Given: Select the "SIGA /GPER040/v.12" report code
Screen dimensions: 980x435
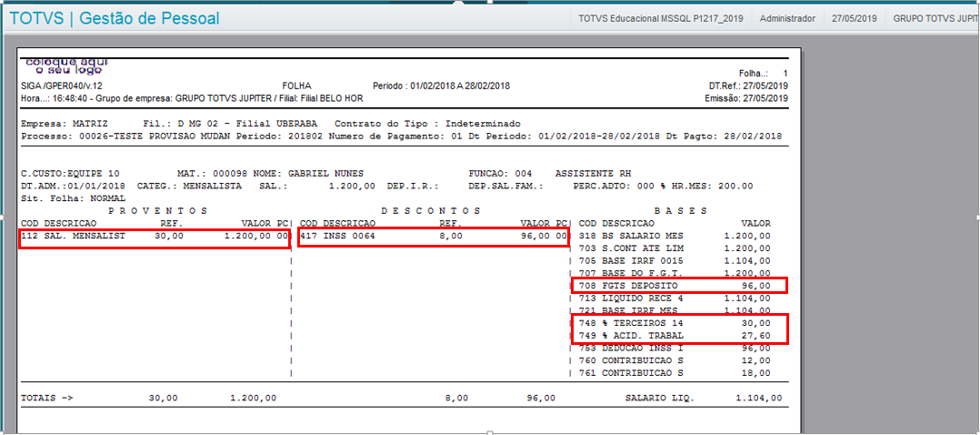Looking at the screenshot, I should pyautogui.click(x=62, y=86).
